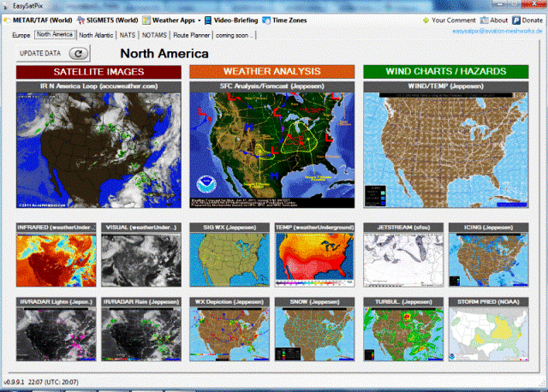Open the WIND/TEMP Jeppesen chart

pos(446,150)
